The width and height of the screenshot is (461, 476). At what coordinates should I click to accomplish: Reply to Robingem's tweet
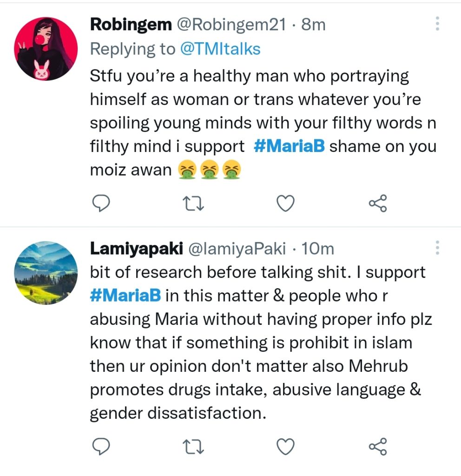click(x=101, y=203)
